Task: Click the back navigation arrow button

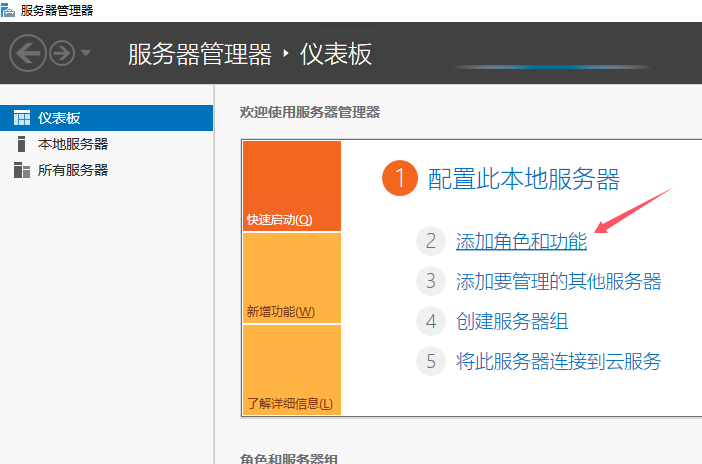Action: (x=28, y=54)
